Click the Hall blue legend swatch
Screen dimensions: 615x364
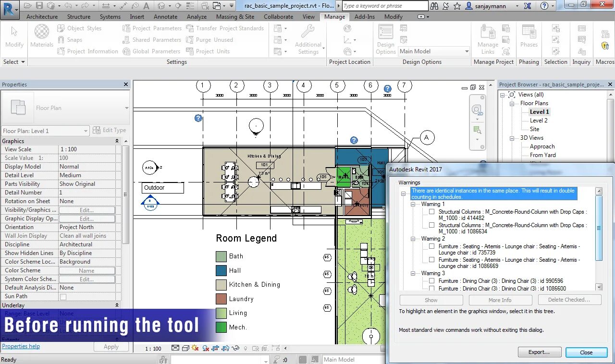(x=221, y=270)
